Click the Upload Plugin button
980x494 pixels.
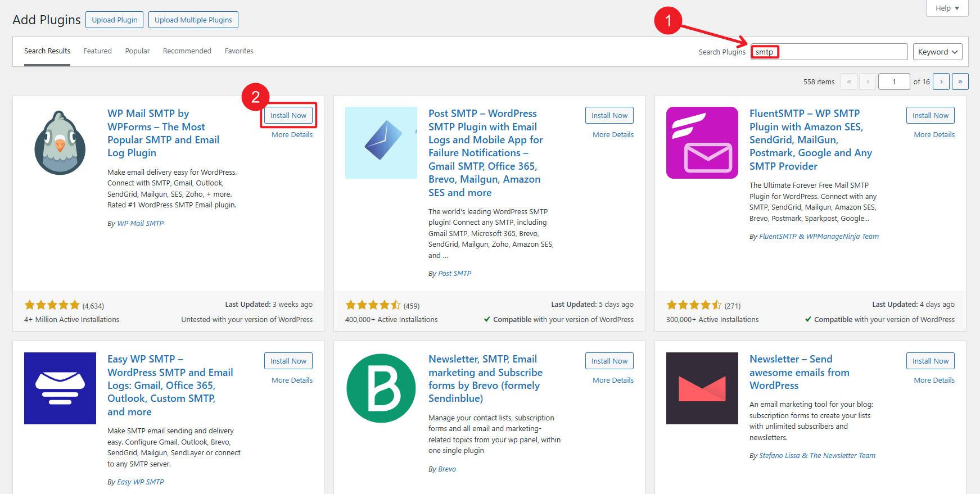coord(115,20)
